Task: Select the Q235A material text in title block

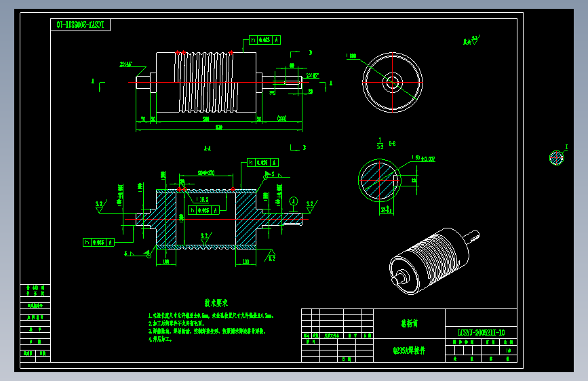Action: pyautogui.click(x=409, y=350)
